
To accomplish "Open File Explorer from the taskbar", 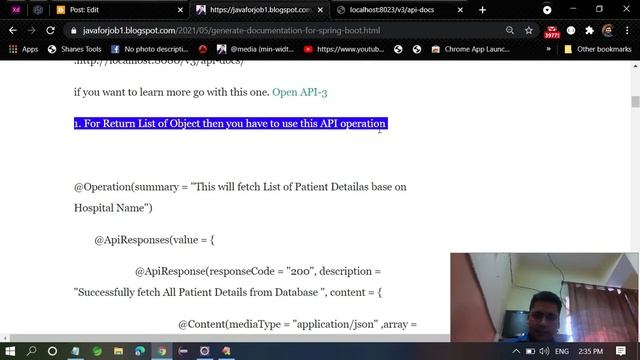I will pyautogui.click(x=118, y=351).
